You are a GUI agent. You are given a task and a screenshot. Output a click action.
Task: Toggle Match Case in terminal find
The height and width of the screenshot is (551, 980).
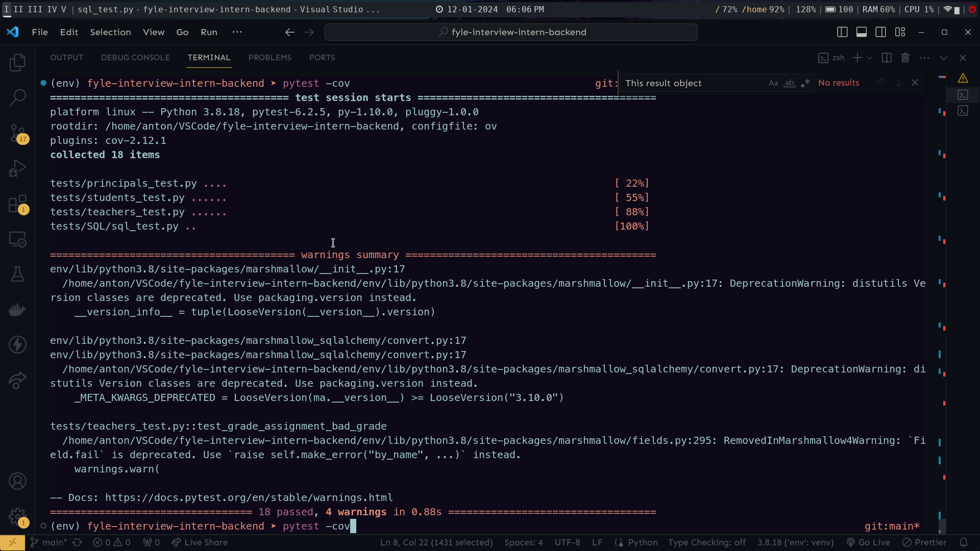coord(773,83)
